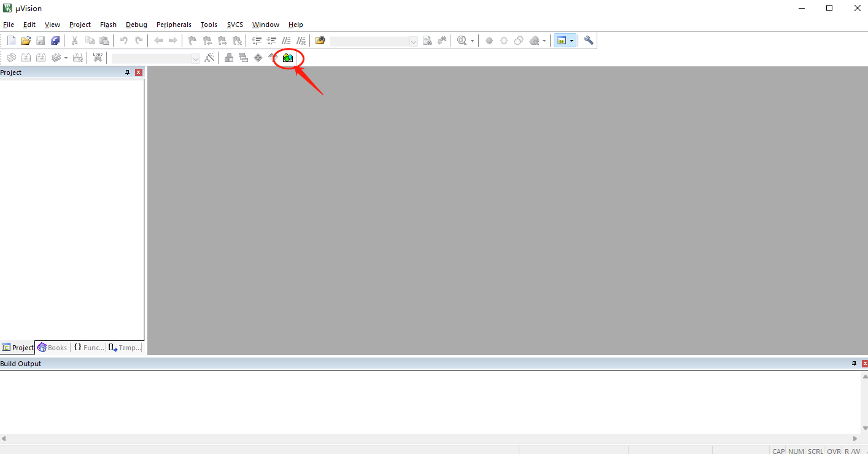Click the Build target icon
The height and width of the screenshot is (454, 868).
(26, 58)
